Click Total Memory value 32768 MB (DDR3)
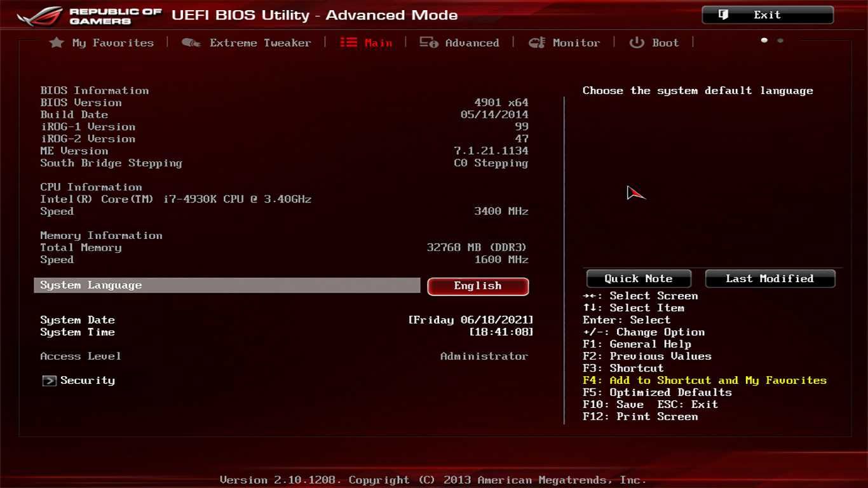The height and width of the screenshot is (488, 868). tap(477, 248)
